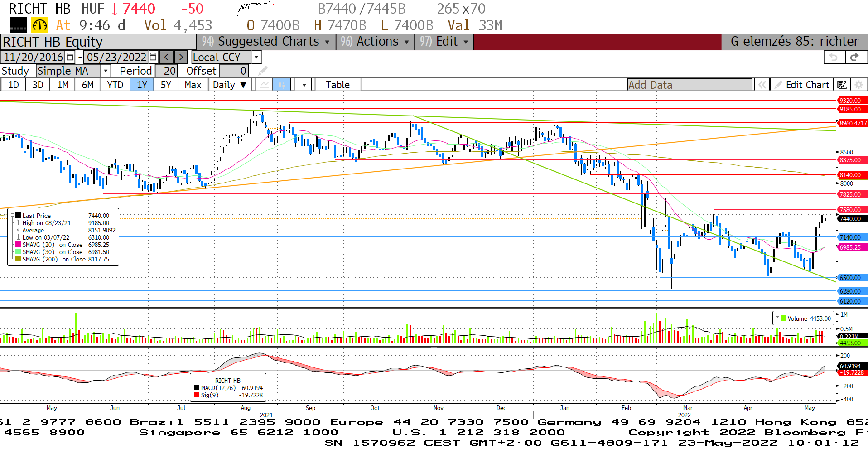The image size is (868, 468).
Task: Select 1Y time range
Action: (142, 85)
